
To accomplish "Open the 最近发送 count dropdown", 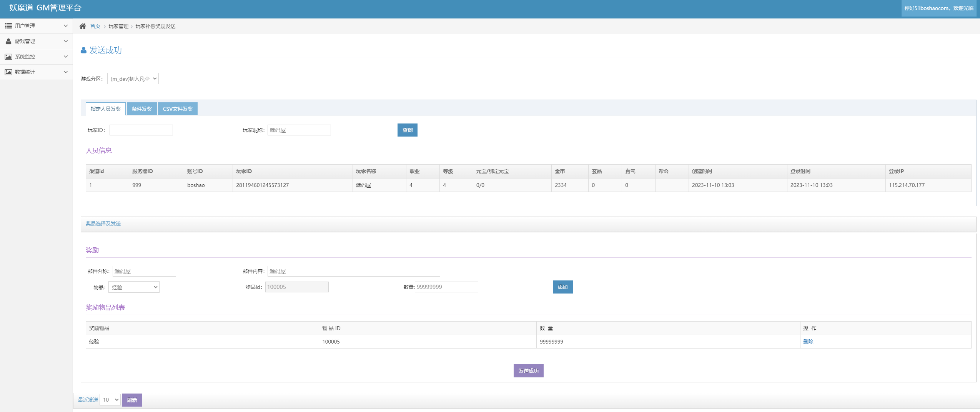I will [110, 400].
